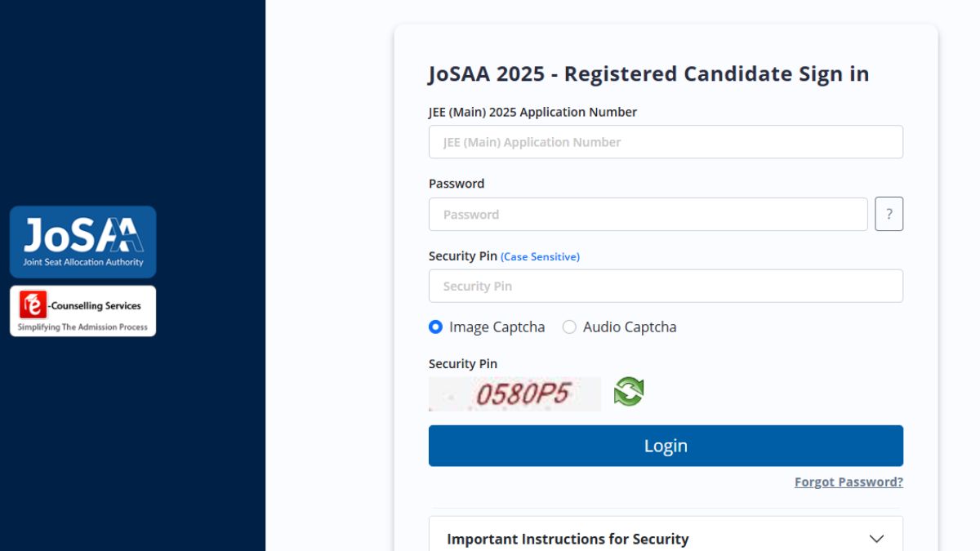Click the JoSAA logo in the sidebar
Viewport: 980px width, 551px height.
[x=82, y=242]
